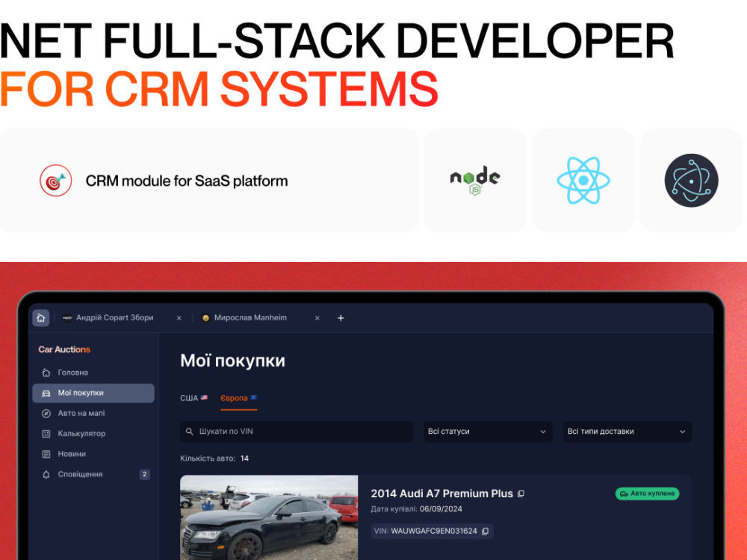The image size is (747, 560).
Task: Copy the 2014 Audi A7 Premium Plus title
Action: [521, 494]
